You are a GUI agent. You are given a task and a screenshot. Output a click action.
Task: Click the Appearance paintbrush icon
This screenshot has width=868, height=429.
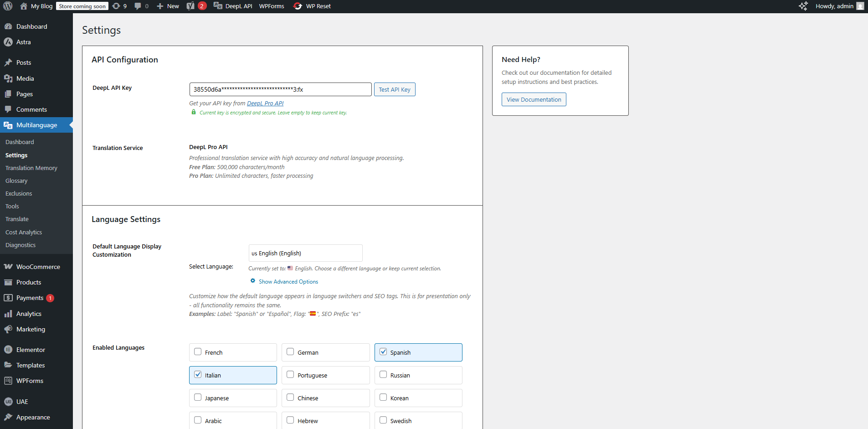[8, 417]
